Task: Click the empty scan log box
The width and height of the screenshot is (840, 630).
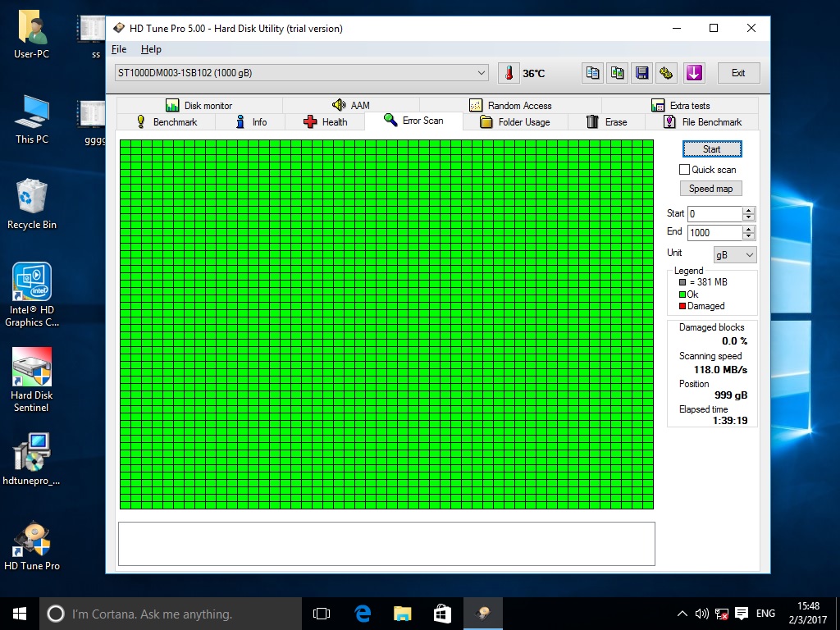Action: [386, 544]
